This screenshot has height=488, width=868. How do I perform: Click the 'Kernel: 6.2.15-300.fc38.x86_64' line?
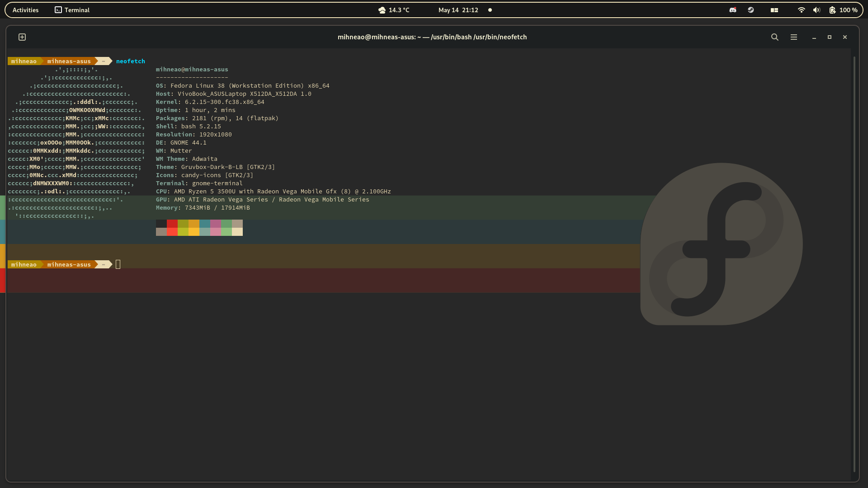(210, 102)
